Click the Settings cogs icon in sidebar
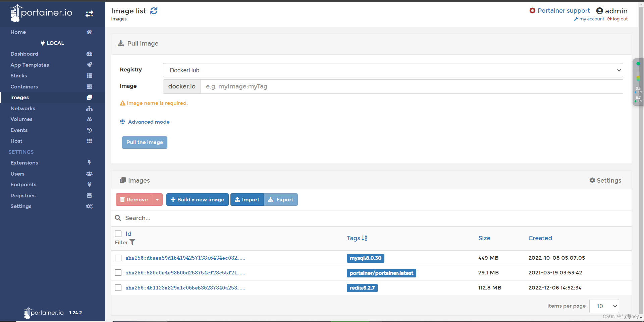 point(89,206)
